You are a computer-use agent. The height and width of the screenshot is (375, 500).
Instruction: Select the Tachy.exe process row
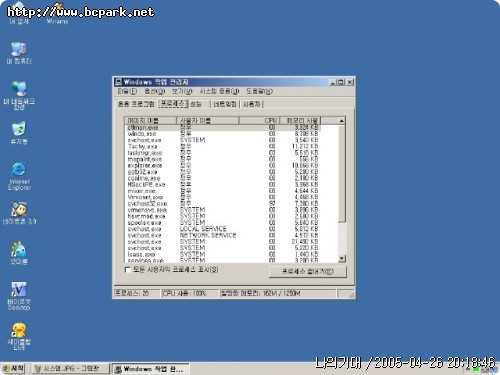(223, 147)
